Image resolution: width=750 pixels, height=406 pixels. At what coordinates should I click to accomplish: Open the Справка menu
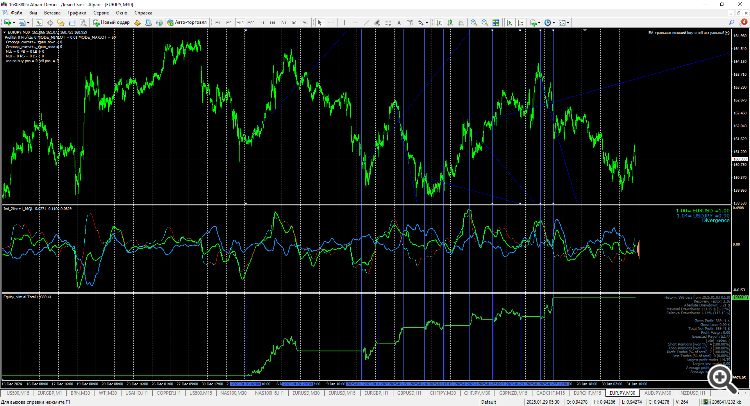click(x=143, y=13)
